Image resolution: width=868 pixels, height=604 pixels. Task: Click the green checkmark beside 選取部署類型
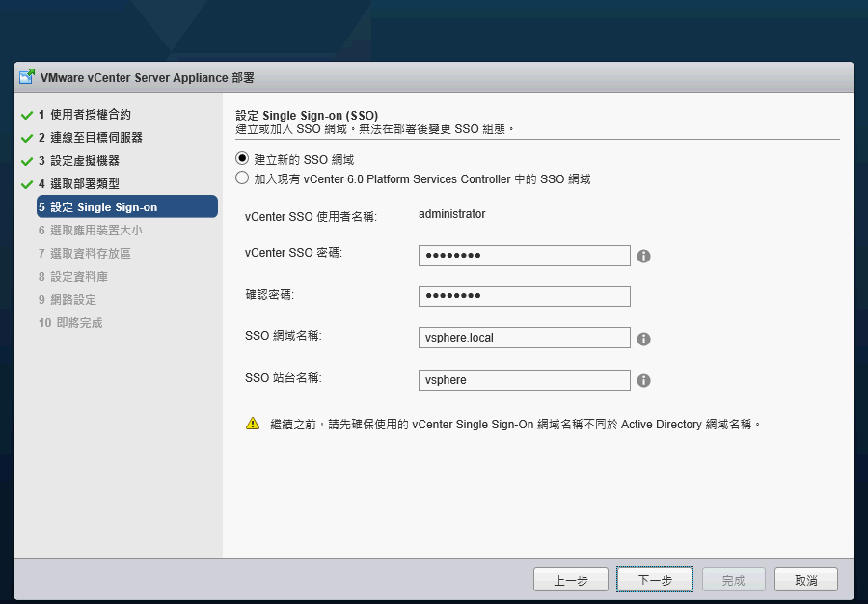coord(27,185)
